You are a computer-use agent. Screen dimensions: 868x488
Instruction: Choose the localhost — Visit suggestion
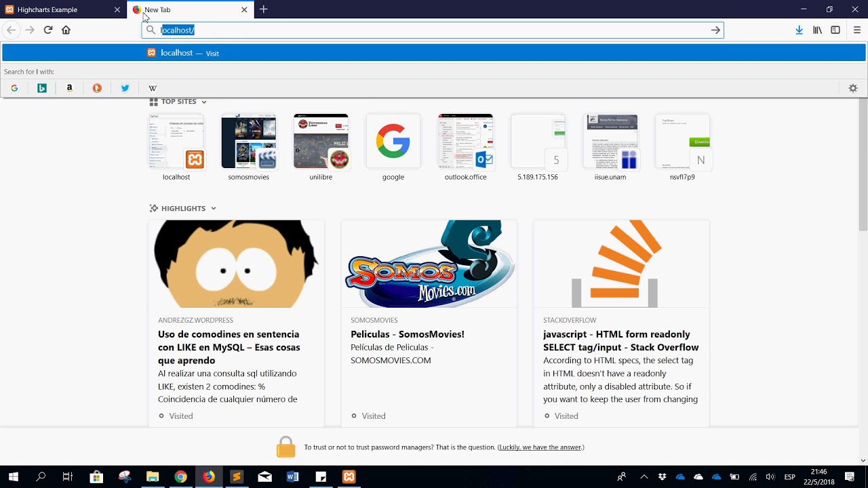tap(434, 53)
